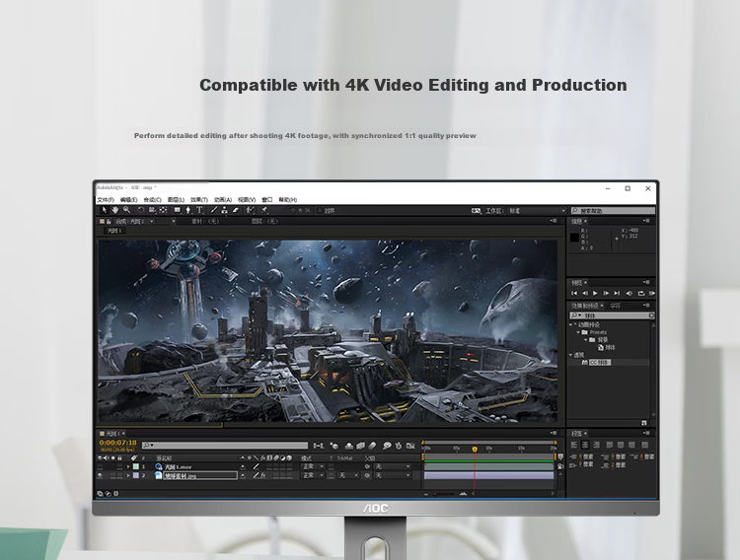Viewport: 740px width, 560px height.
Task: Pick the Eraser tool
Action: pyautogui.click(x=236, y=210)
